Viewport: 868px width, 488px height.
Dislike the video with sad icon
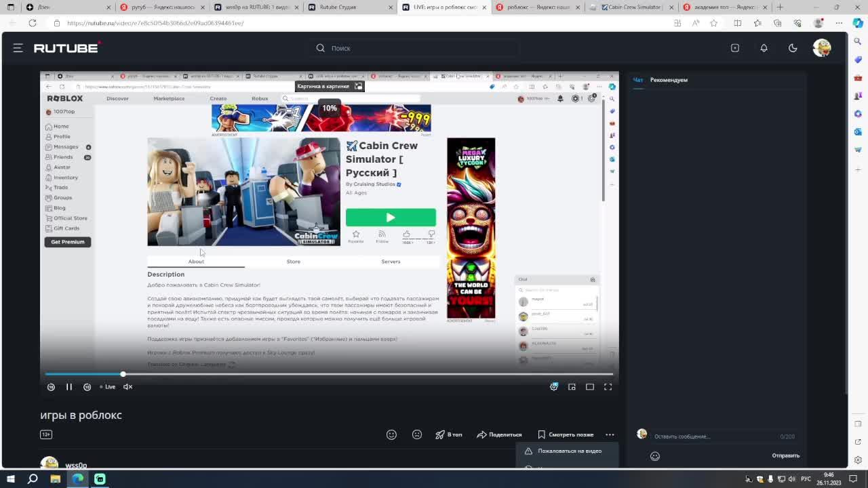(417, 434)
